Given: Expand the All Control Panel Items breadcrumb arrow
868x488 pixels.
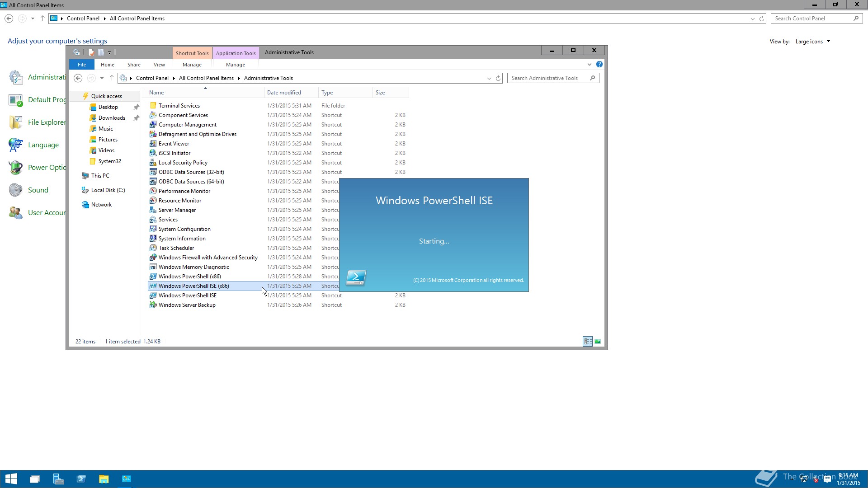Looking at the screenshot, I should point(239,78).
